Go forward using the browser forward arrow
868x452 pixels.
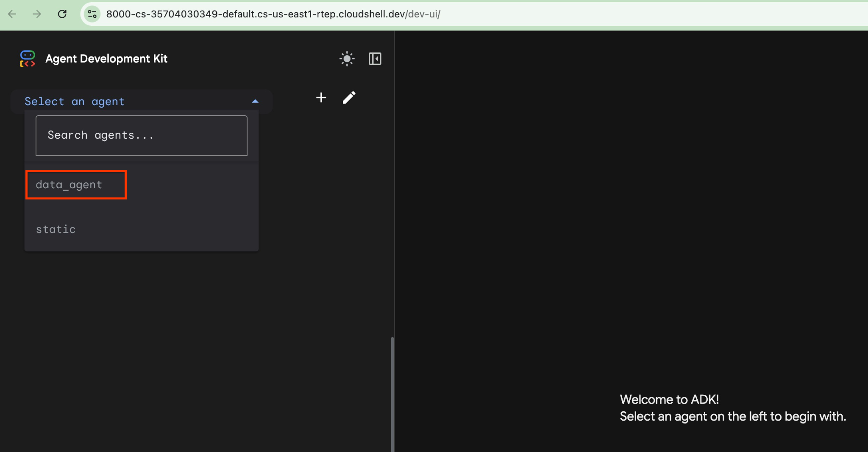[37, 14]
